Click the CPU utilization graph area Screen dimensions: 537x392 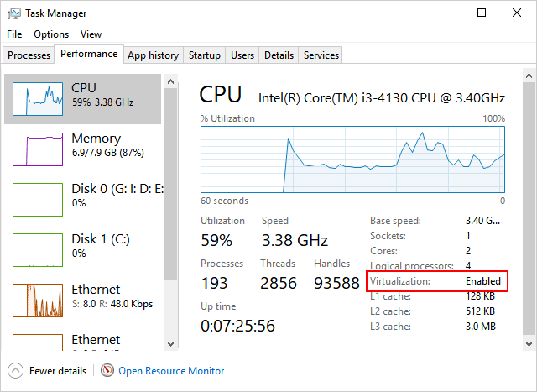pyautogui.click(x=352, y=159)
